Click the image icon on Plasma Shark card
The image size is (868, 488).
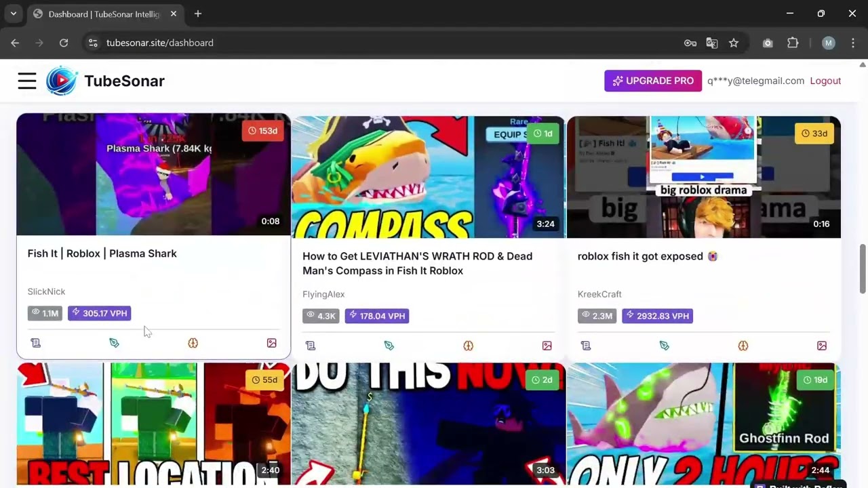pyautogui.click(x=272, y=343)
